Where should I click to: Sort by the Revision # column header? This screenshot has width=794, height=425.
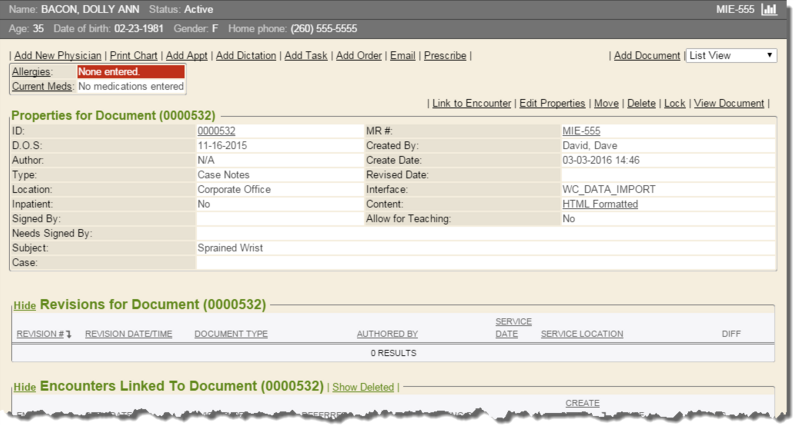point(44,334)
